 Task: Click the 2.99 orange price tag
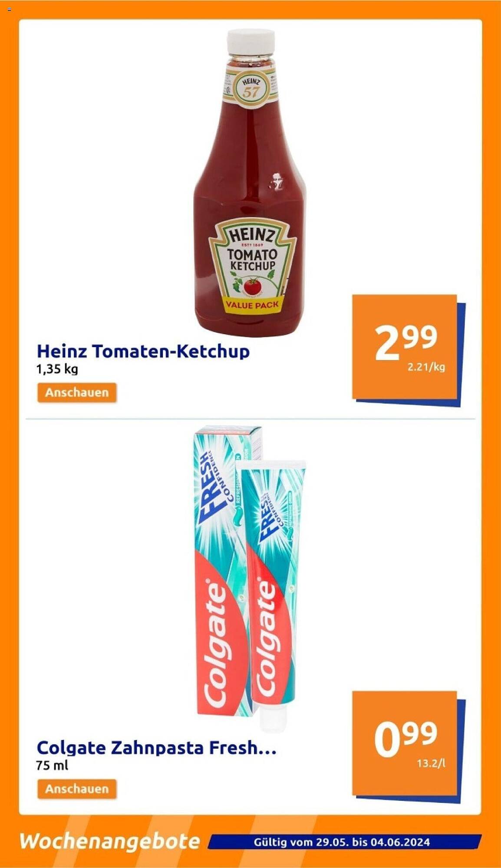[408, 350]
